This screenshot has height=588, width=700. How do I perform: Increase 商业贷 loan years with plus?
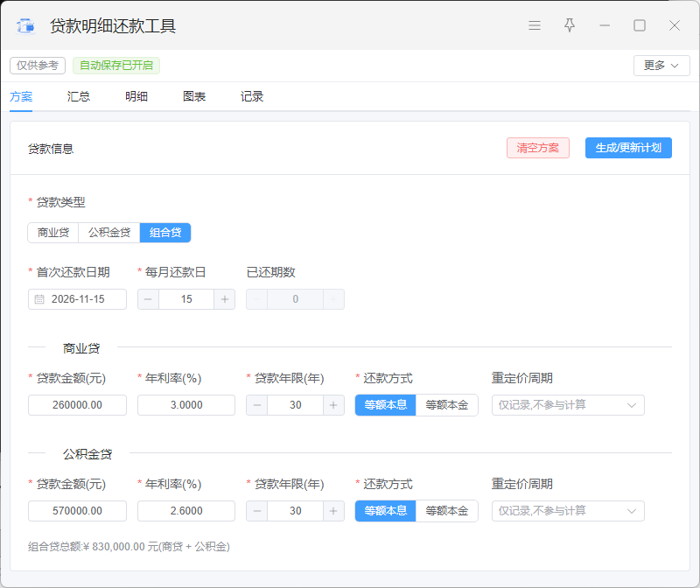pos(333,405)
